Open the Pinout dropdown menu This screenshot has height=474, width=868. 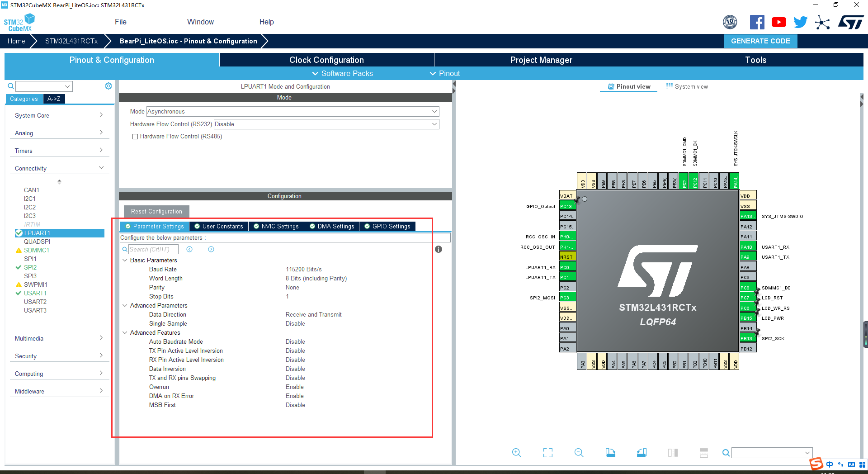click(444, 73)
